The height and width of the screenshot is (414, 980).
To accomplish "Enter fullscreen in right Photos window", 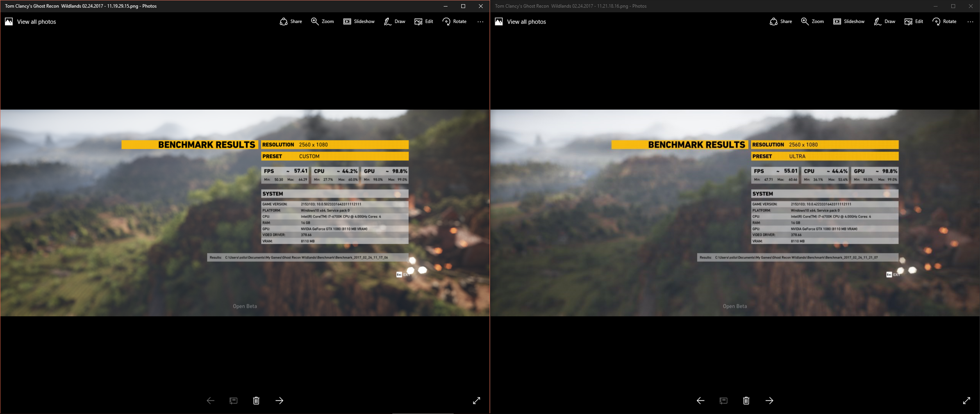I will [x=966, y=400].
